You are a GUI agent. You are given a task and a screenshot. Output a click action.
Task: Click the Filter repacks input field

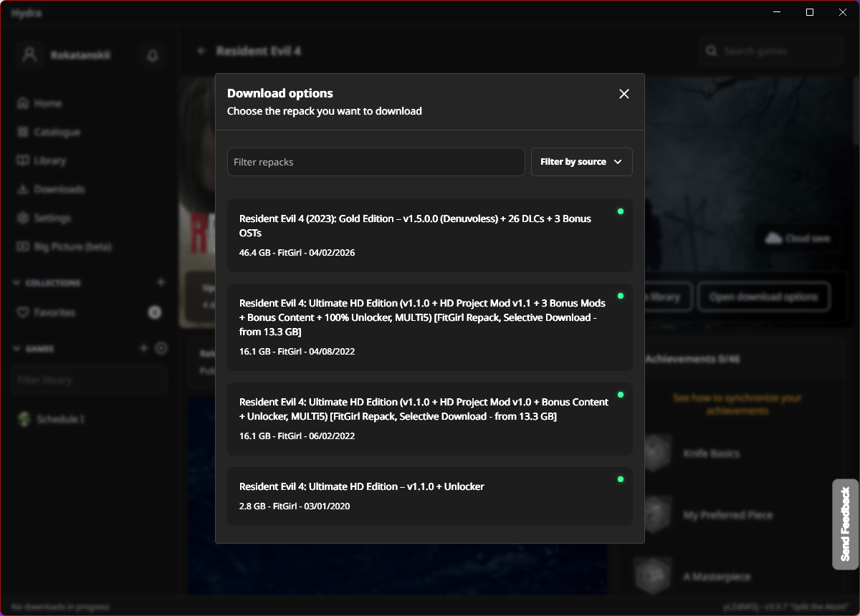(376, 162)
